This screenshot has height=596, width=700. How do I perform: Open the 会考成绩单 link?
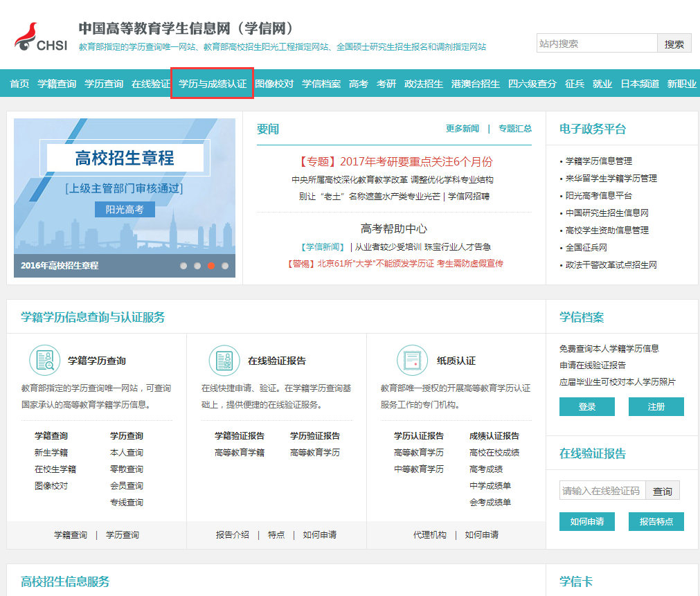(490, 503)
